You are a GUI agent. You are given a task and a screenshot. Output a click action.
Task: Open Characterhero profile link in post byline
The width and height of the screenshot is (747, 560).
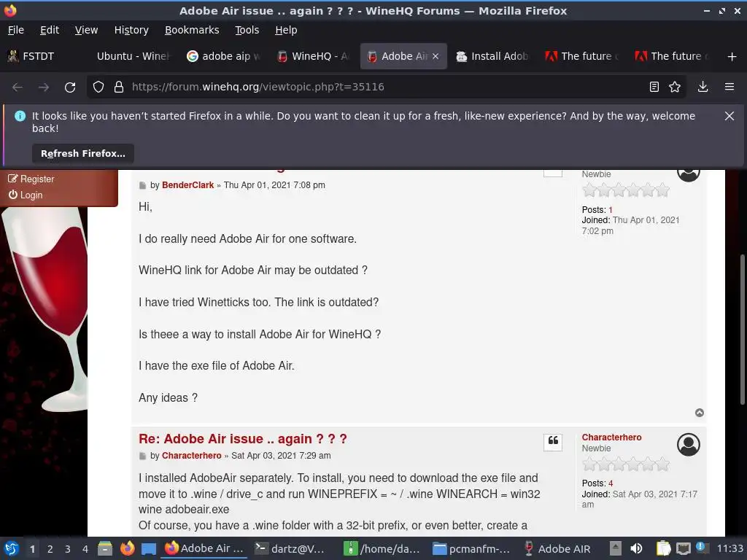click(192, 455)
